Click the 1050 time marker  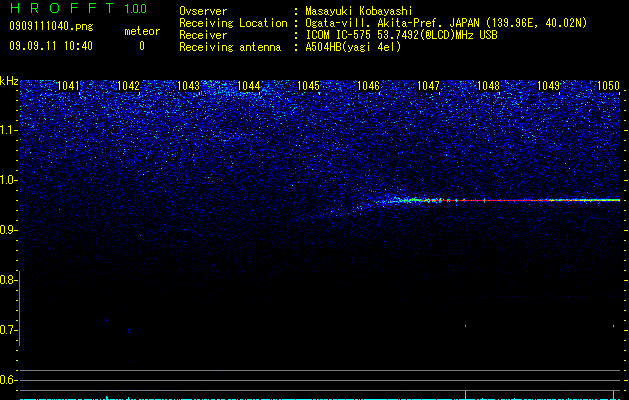click(x=609, y=86)
